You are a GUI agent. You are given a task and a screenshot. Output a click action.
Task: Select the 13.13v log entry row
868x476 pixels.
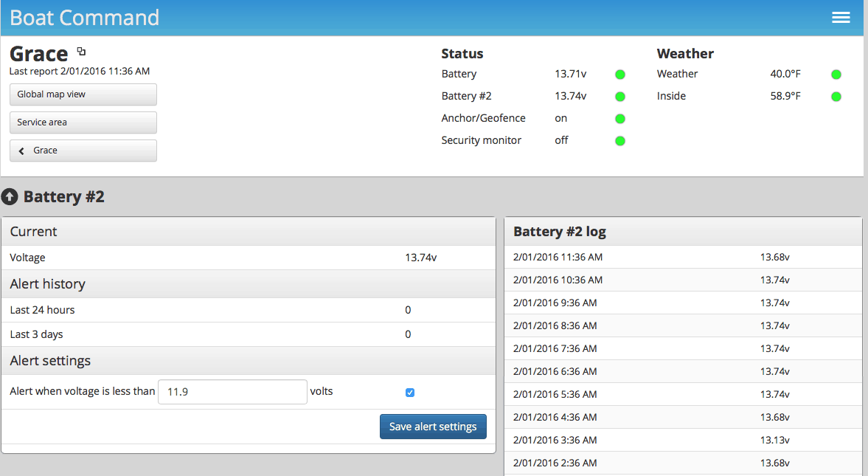click(x=682, y=440)
